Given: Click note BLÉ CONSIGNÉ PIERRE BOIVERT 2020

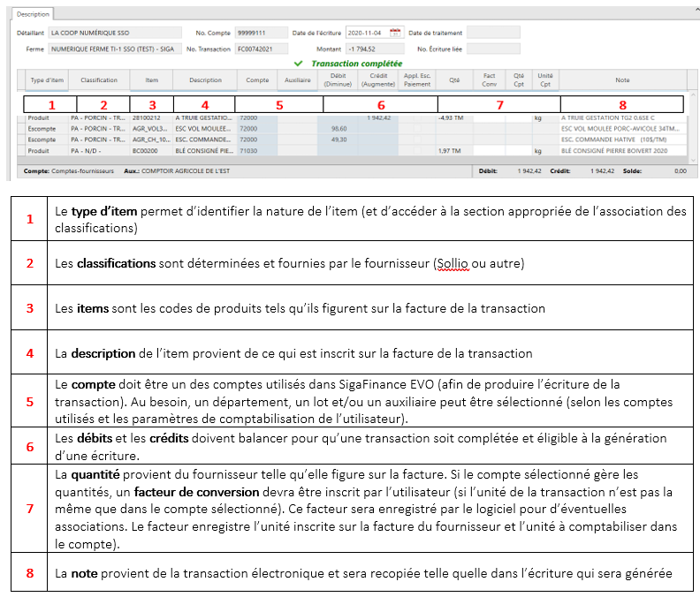Looking at the screenshot, I should (x=614, y=151).
